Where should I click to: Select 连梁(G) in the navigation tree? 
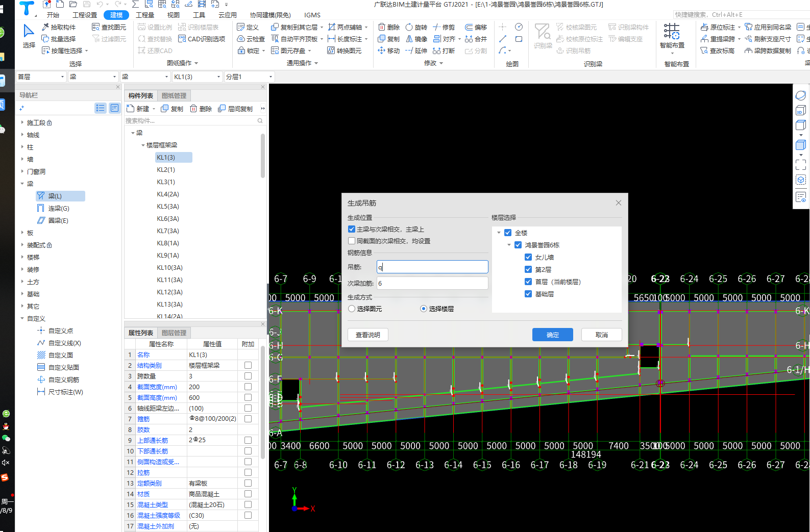[x=59, y=208]
